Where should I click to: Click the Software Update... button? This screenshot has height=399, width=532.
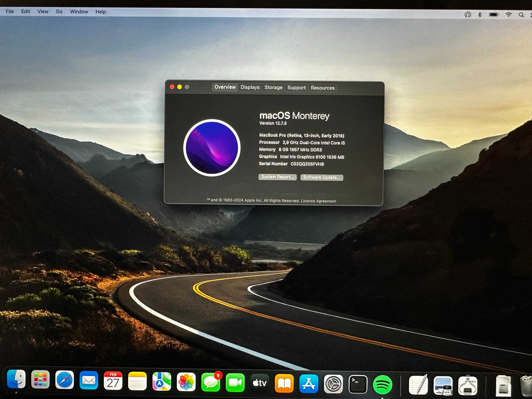(322, 177)
